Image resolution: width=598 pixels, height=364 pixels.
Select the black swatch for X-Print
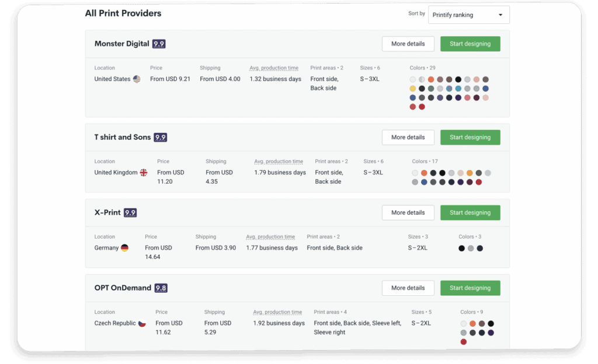pyautogui.click(x=461, y=249)
